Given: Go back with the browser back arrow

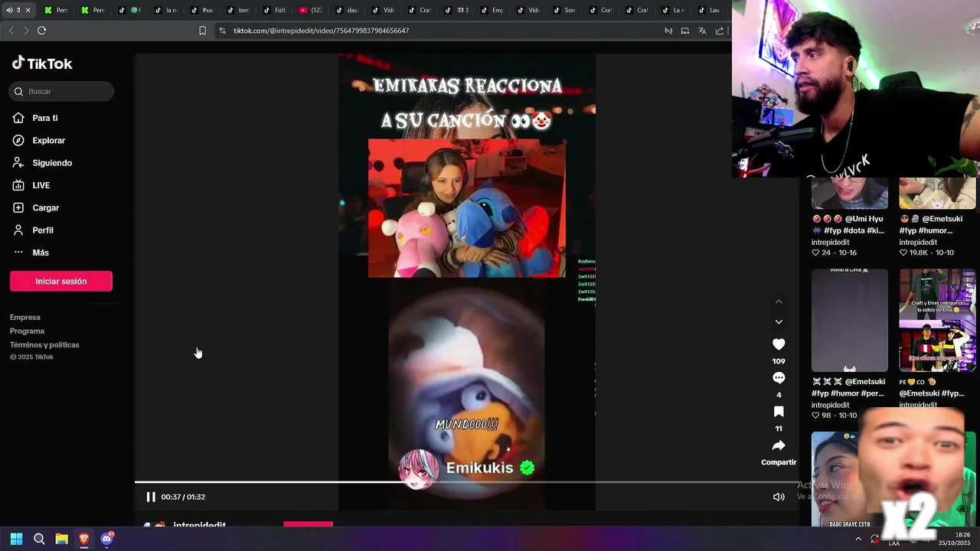Looking at the screenshot, I should pyautogui.click(x=11, y=31).
